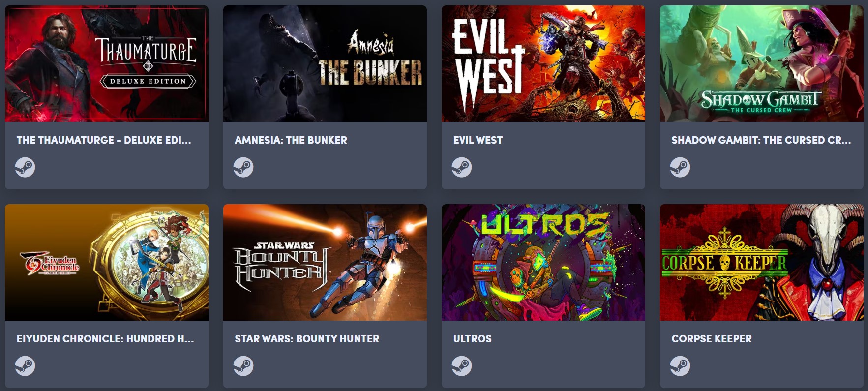Click Steam icon under Star Wars: Bounty Hunter
The image size is (868, 391).
243,366
